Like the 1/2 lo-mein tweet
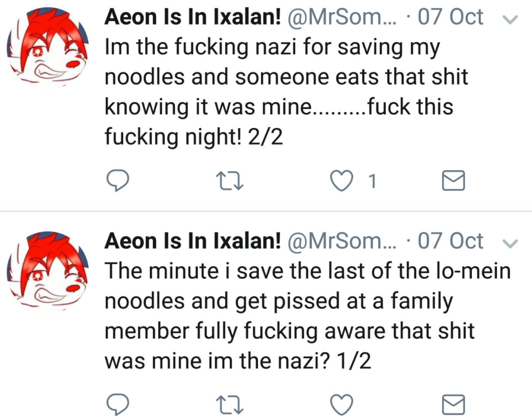The image size is (532, 419). (x=342, y=404)
